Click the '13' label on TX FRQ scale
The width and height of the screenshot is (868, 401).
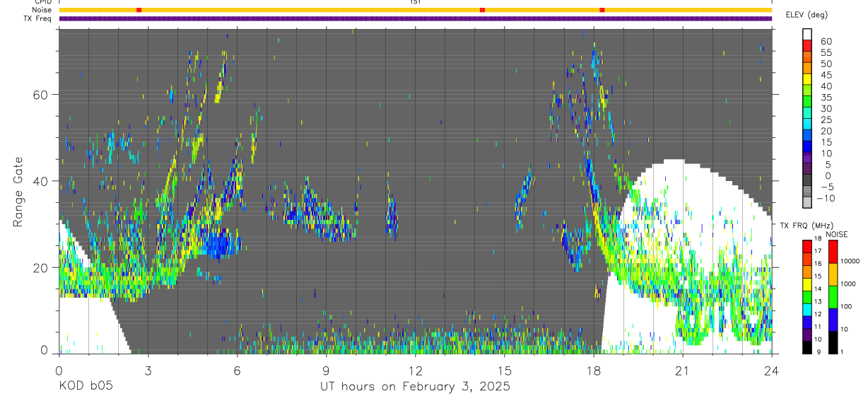817,301
